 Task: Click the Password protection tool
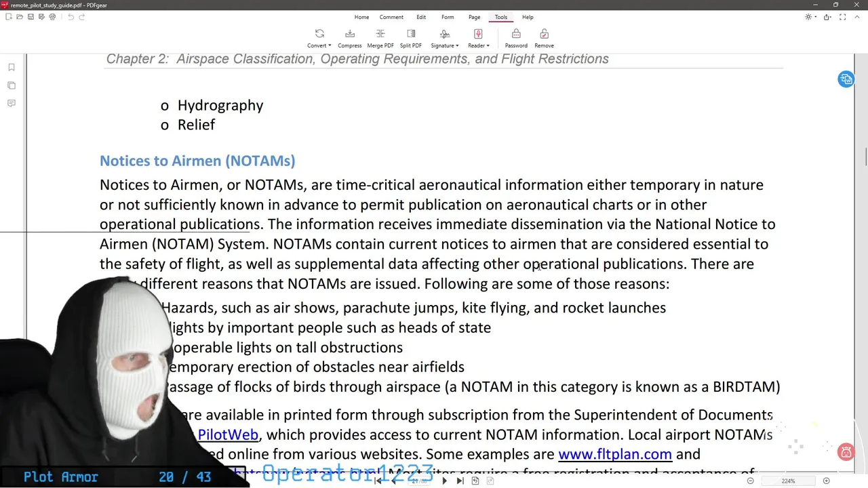click(516, 39)
